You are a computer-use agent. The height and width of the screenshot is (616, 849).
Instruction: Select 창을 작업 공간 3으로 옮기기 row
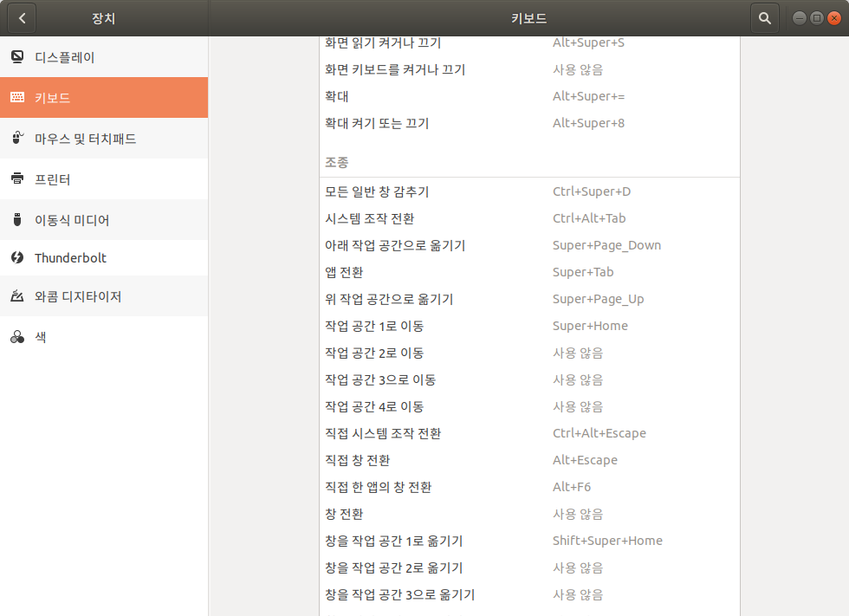pos(529,595)
